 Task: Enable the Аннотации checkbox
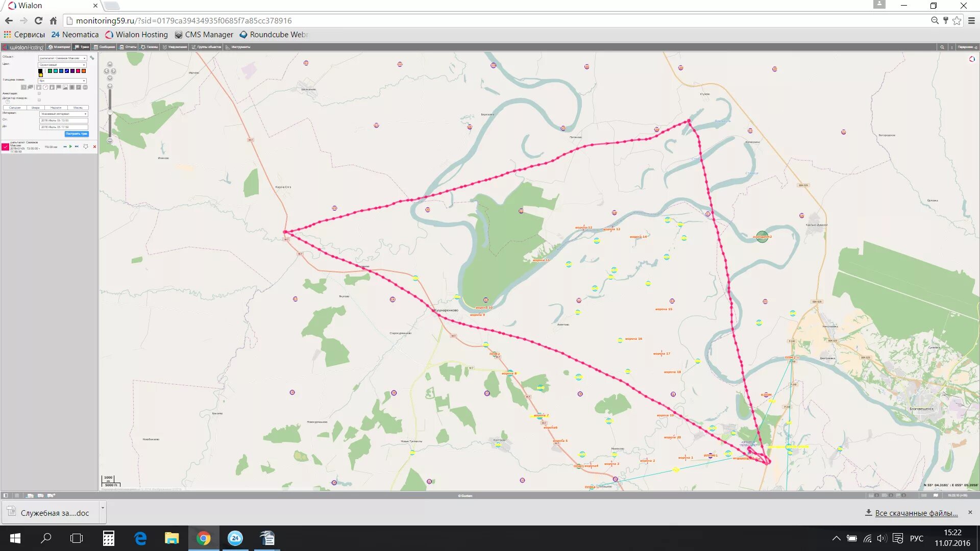(x=39, y=93)
